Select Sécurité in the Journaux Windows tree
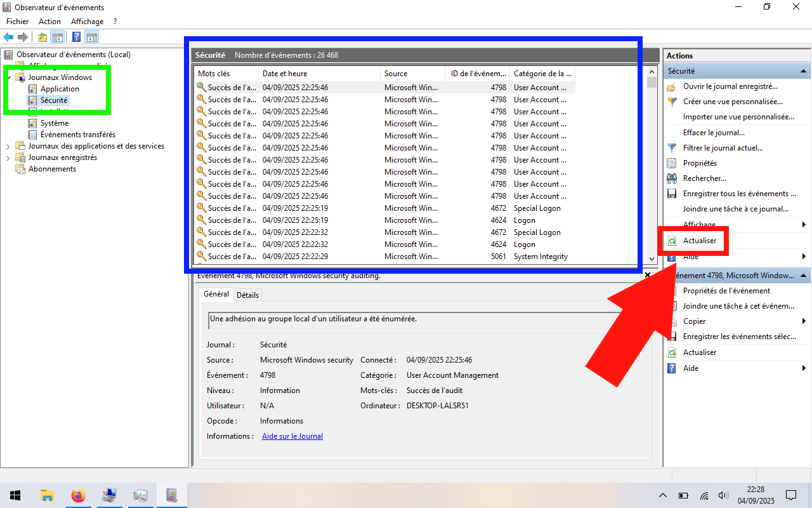 (53, 100)
